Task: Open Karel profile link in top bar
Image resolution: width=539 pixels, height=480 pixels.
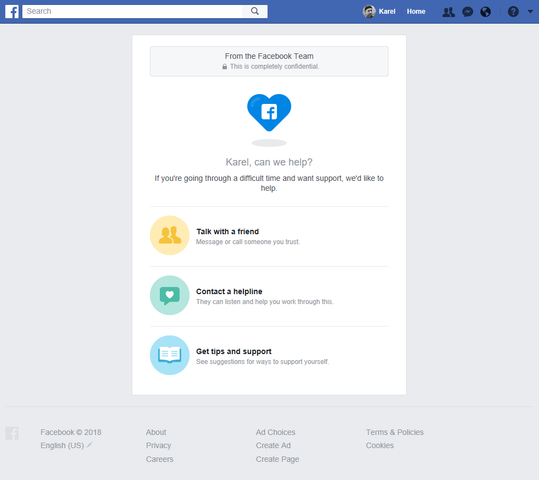Action: (x=387, y=12)
